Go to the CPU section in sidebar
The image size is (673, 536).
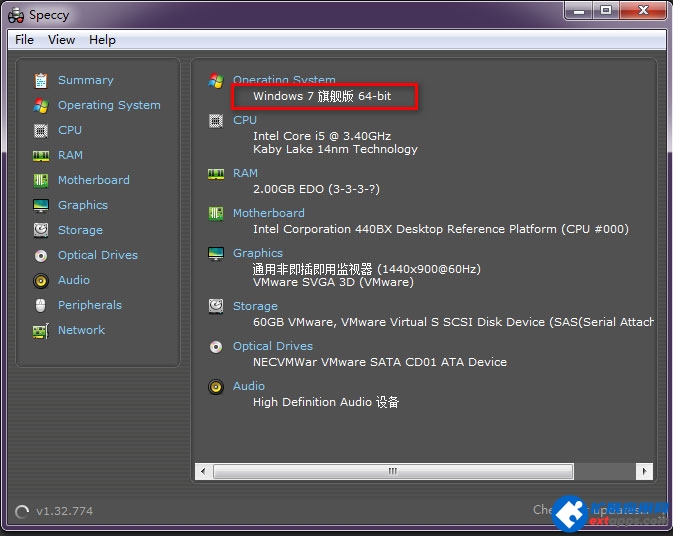(70, 130)
